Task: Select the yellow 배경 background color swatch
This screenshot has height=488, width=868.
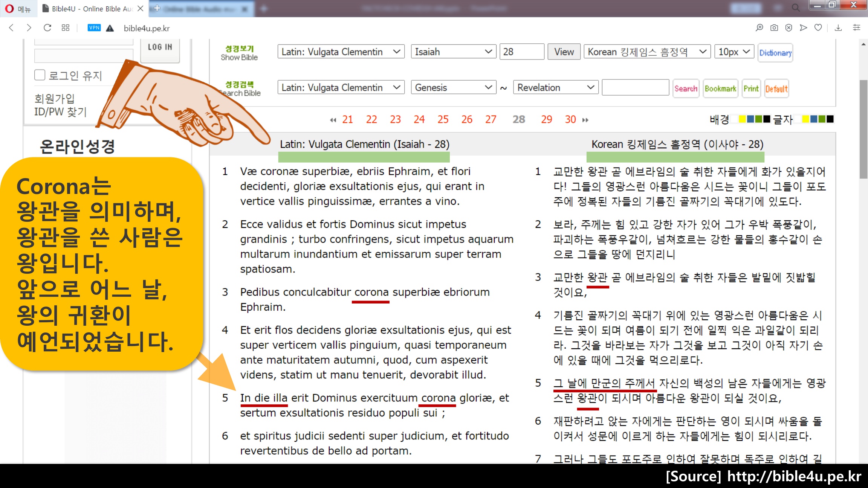Action: [x=742, y=119]
